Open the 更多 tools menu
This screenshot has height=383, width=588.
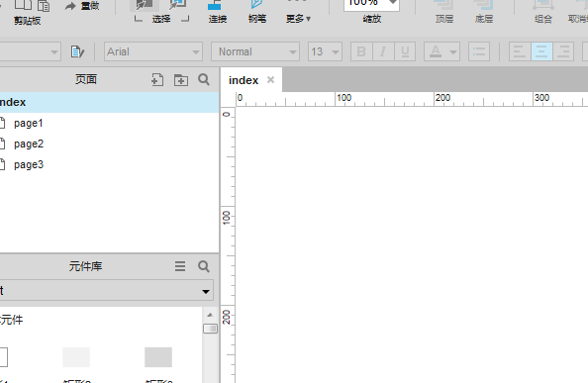click(298, 19)
